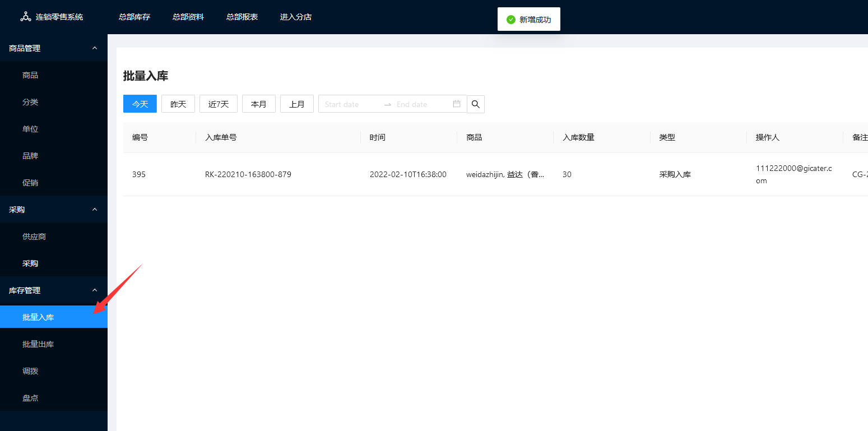The width and height of the screenshot is (868, 431).
Task: Select 批量入库 sidebar item
Action: click(x=54, y=317)
